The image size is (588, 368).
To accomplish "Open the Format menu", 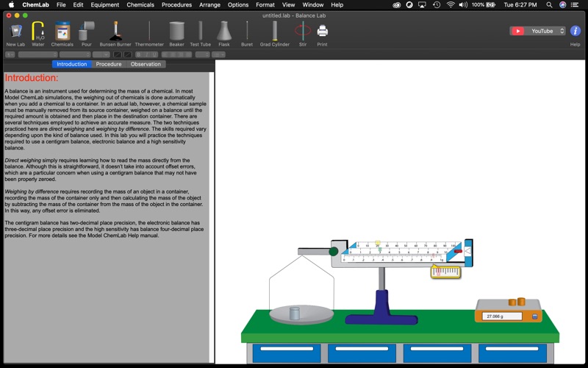I will pos(265,5).
